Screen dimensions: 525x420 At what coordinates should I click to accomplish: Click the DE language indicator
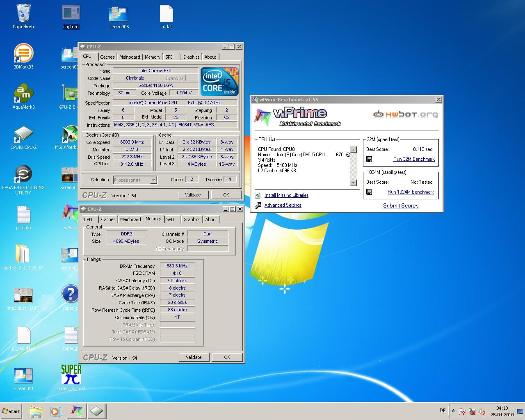[x=443, y=411]
